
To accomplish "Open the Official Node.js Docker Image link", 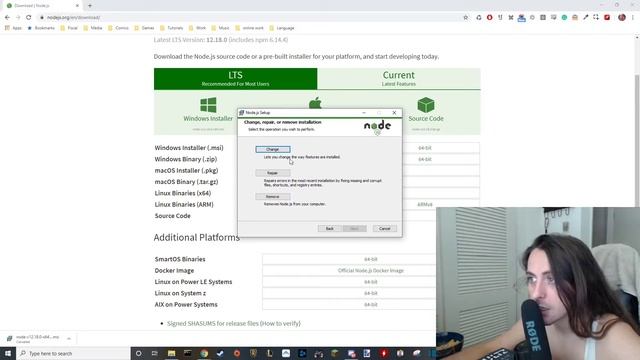I will pos(371,271).
